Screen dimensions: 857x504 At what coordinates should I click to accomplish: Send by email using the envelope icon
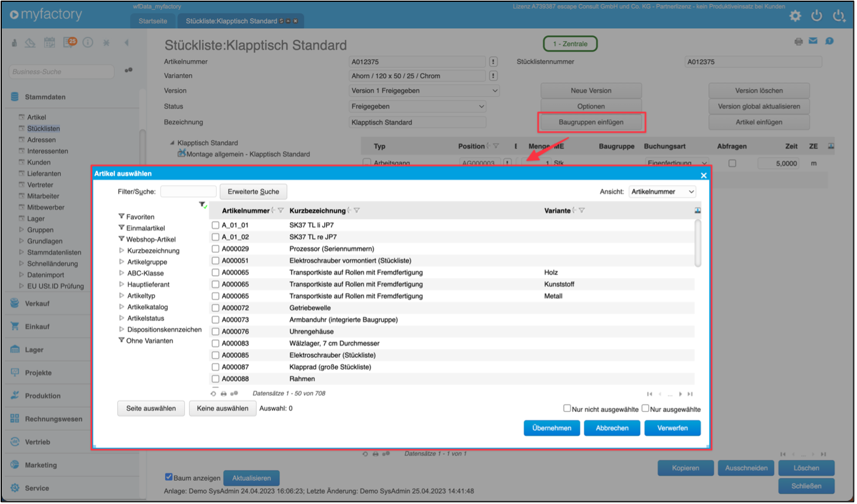point(813,42)
